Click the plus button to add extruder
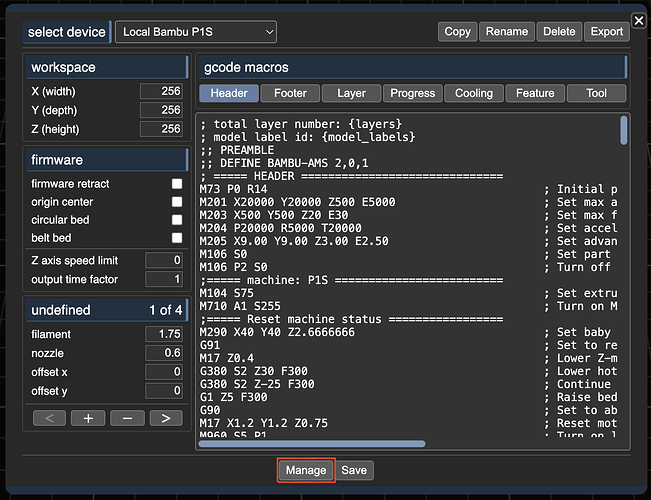Viewport: 651px width, 500px height. pyautogui.click(x=88, y=418)
